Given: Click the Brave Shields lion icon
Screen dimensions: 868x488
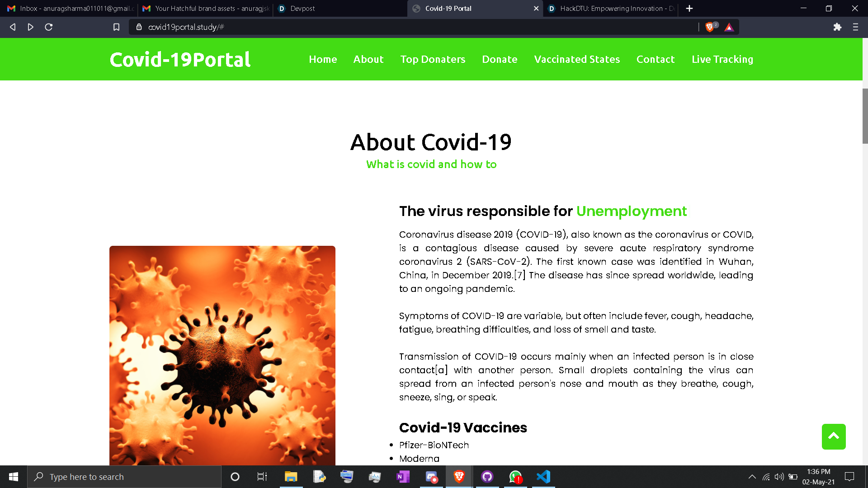Looking at the screenshot, I should tap(710, 27).
